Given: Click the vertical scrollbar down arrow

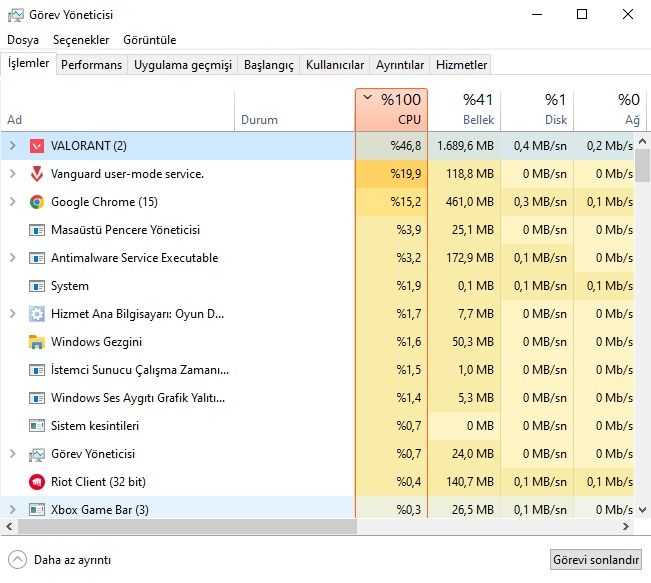Looking at the screenshot, I should click(642, 510).
